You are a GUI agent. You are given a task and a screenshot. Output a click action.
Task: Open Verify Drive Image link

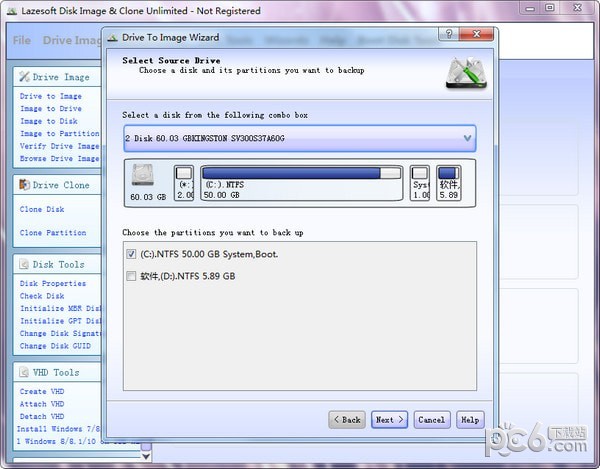coord(59,146)
